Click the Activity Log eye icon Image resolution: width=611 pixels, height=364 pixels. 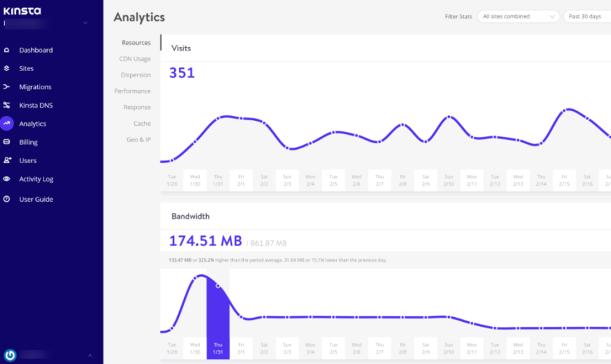pos(7,179)
